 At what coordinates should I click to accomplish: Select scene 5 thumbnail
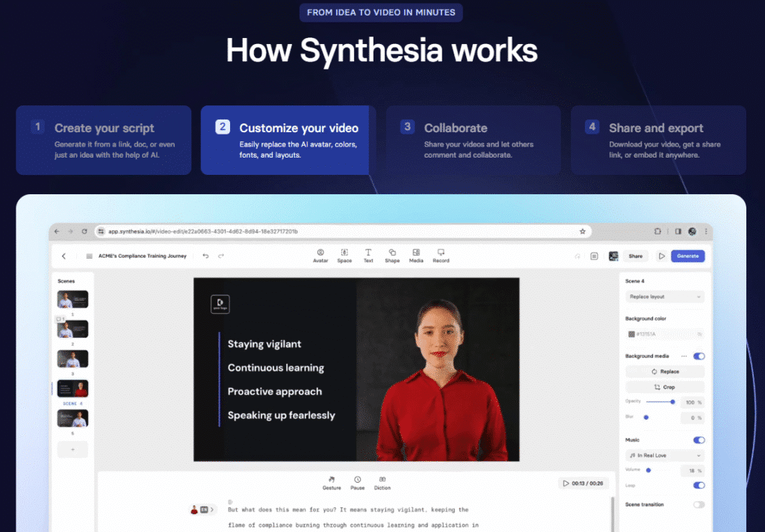coord(72,418)
